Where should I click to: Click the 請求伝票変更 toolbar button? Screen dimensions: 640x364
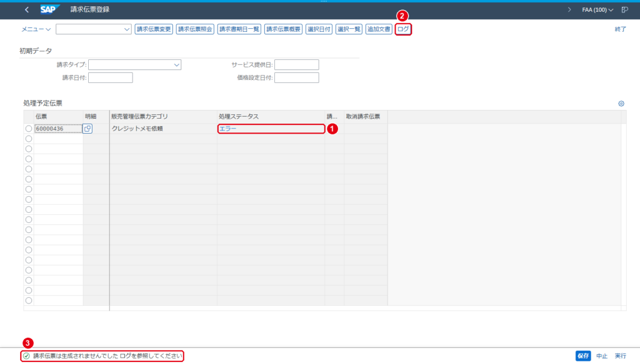[x=154, y=29]
